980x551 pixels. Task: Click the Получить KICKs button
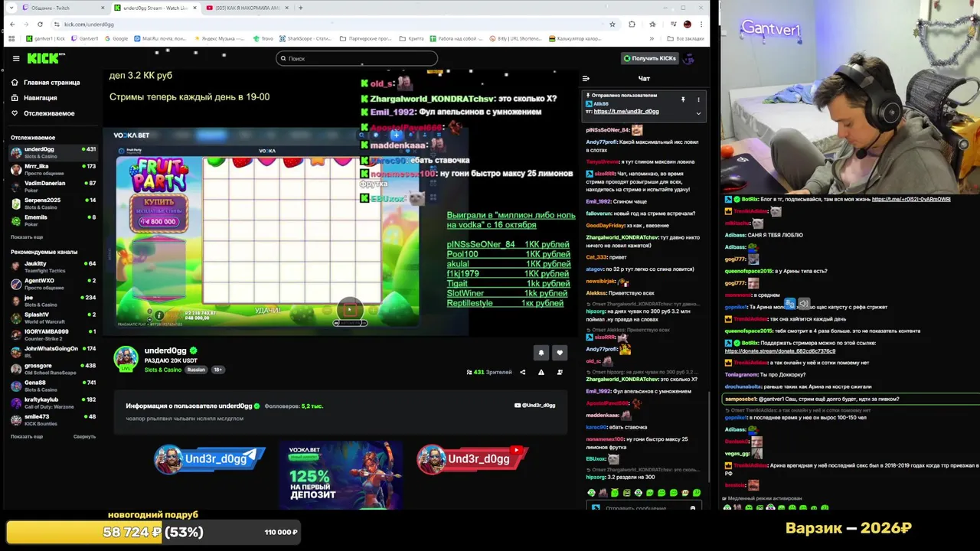[x=650, y=58]
